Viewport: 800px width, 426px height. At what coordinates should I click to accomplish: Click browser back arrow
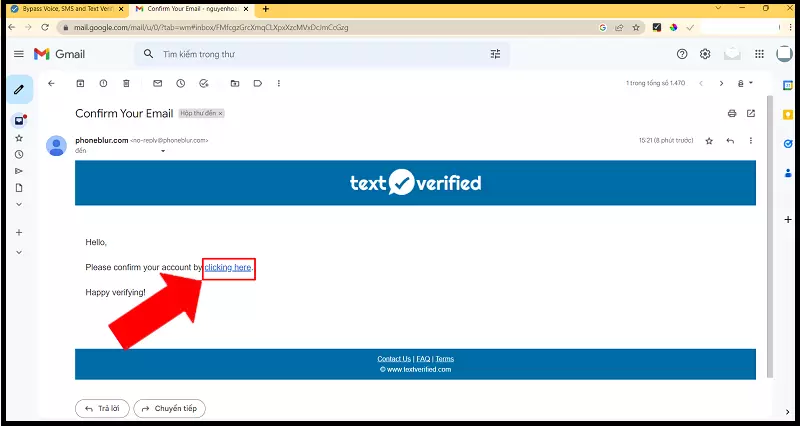click(x=13, y=28)
